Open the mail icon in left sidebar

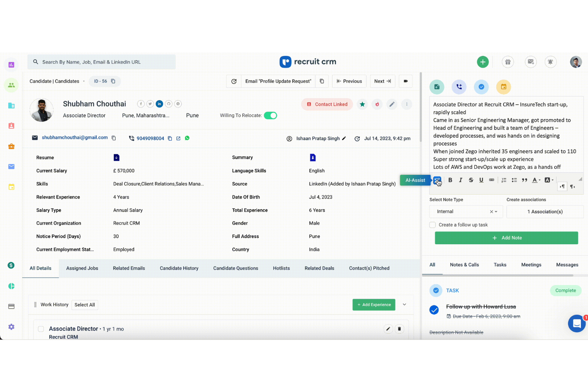point(11,166)
